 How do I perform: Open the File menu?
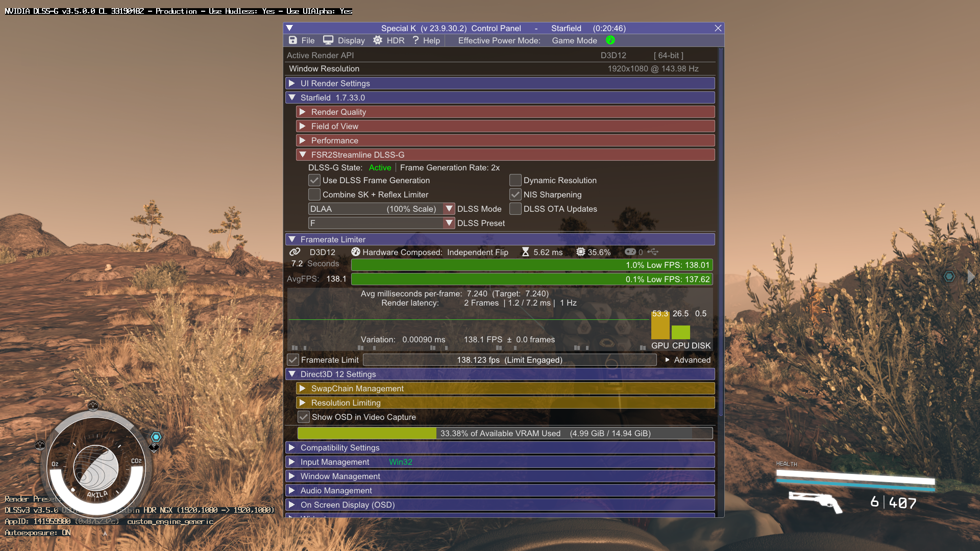(308, 41)
